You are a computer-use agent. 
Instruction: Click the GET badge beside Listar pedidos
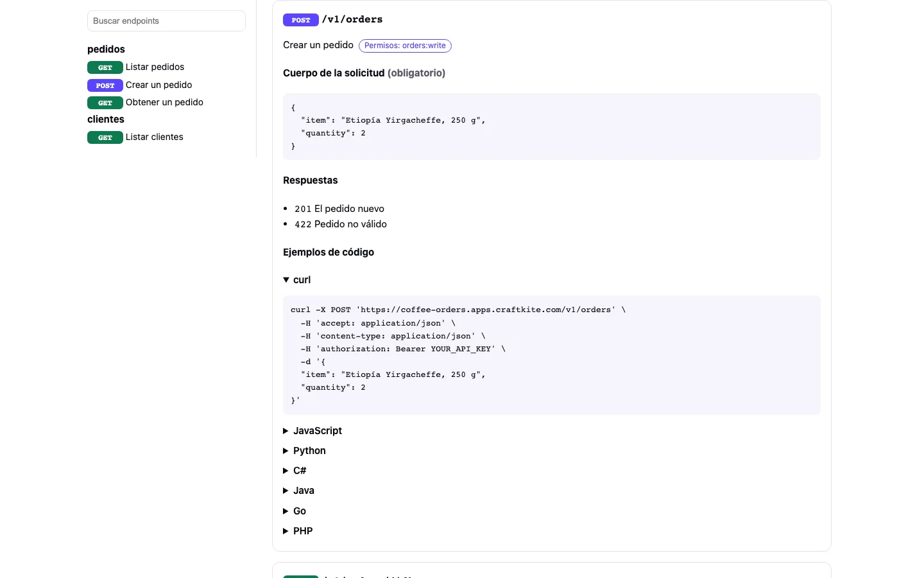[x=105, y=67]
